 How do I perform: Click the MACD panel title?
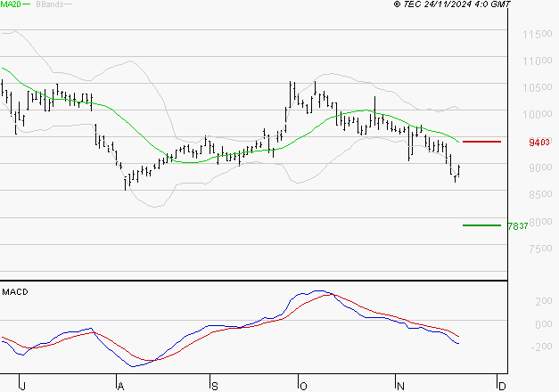tap(15, 292)
